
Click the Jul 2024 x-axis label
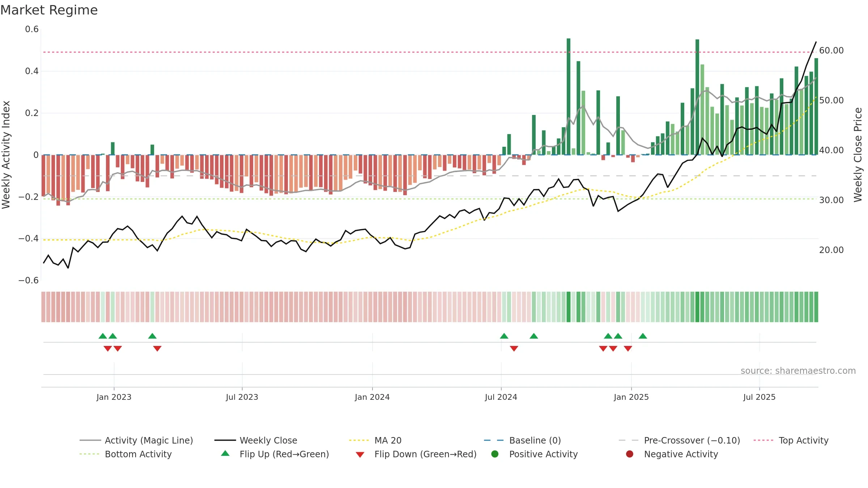coord(501,397)
